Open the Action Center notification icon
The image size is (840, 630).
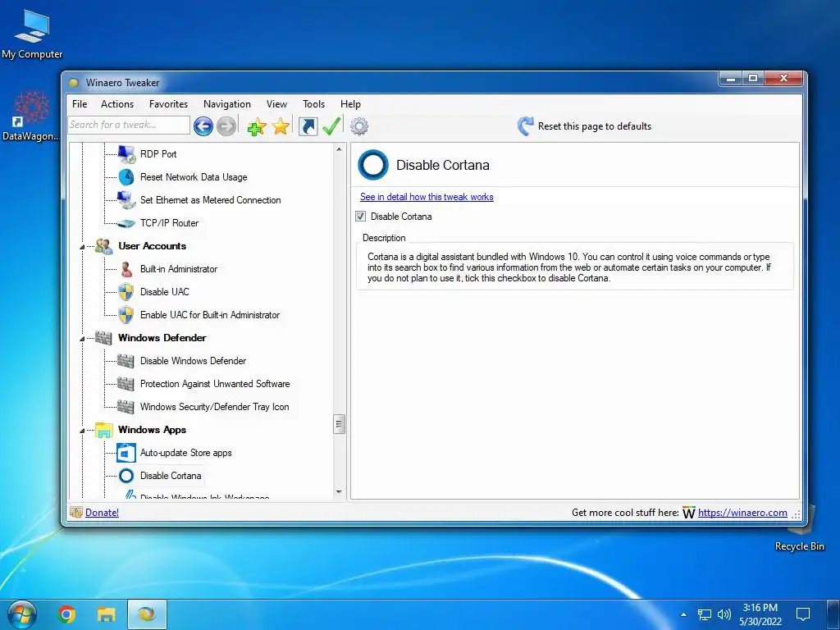pos(803,614)
